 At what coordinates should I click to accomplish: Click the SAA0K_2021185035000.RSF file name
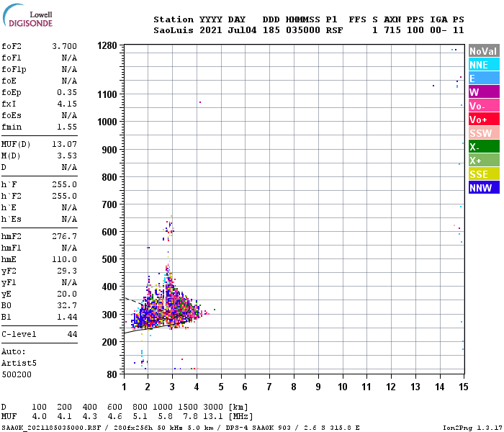click(x=51, y=428)
